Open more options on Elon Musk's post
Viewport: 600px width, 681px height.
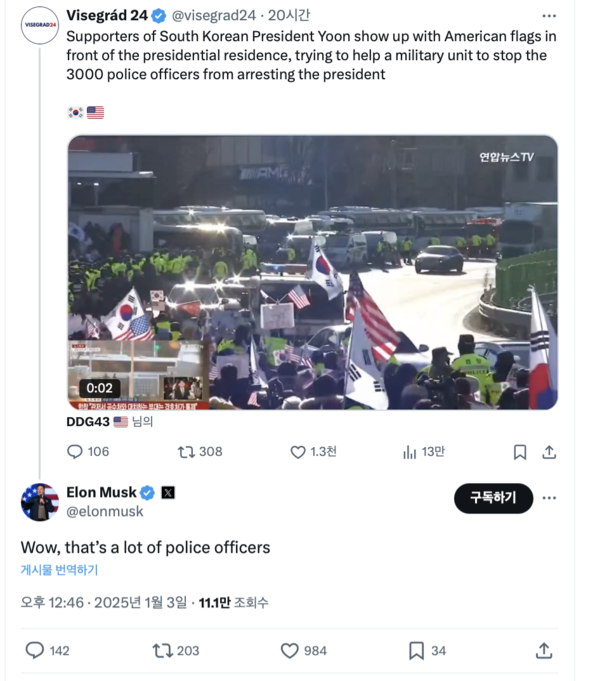click(549, 498)
